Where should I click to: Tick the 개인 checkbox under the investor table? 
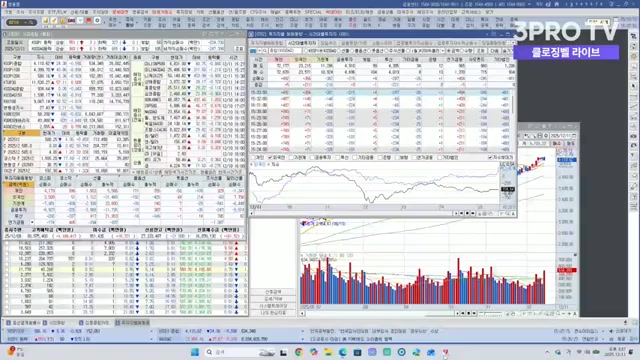point(253,157)
